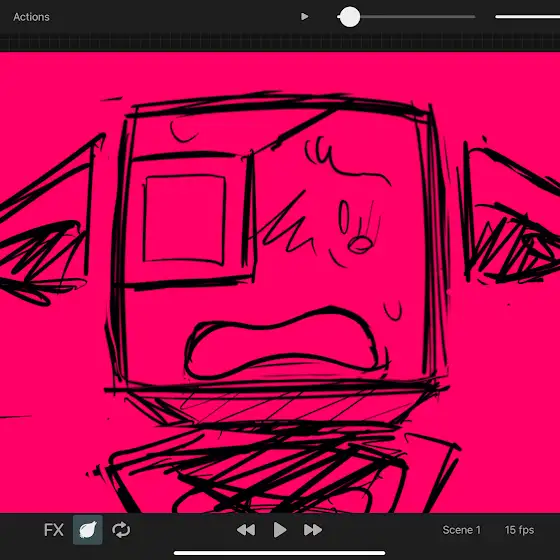Viewport: 560px width, 560px height.
Task: Click the home indicator bar at bottom
Action: click(280, 553)
